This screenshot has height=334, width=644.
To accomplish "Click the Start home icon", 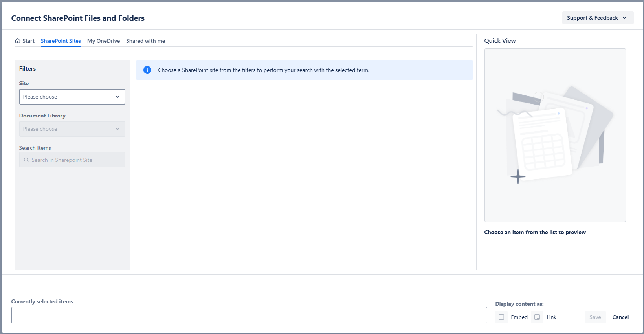I will pos(18,41).
